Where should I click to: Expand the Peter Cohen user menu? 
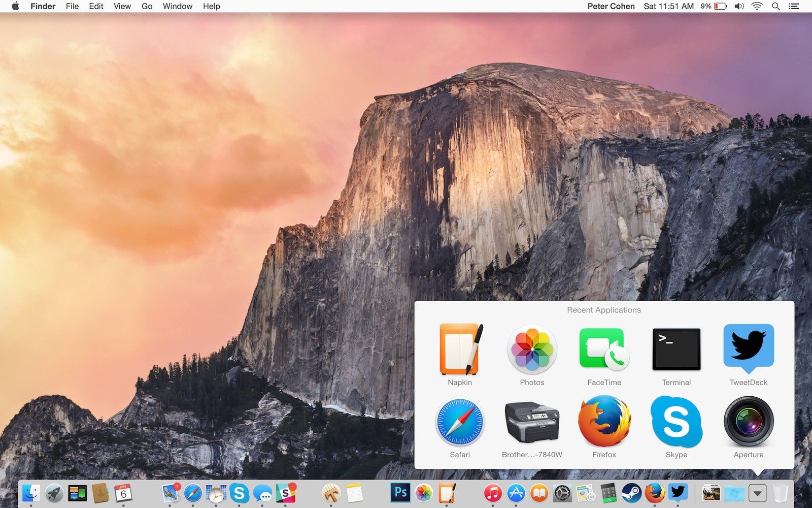[x=611, y=6]
